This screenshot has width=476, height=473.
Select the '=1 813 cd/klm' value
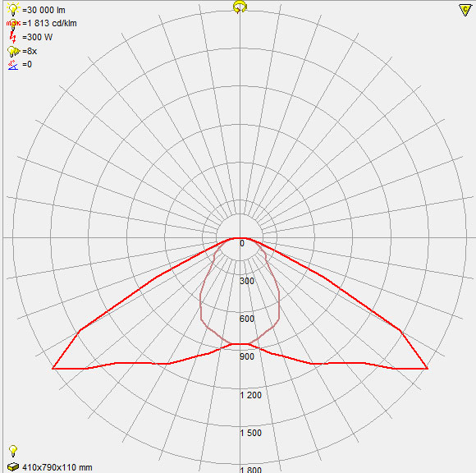pos(49,23)
